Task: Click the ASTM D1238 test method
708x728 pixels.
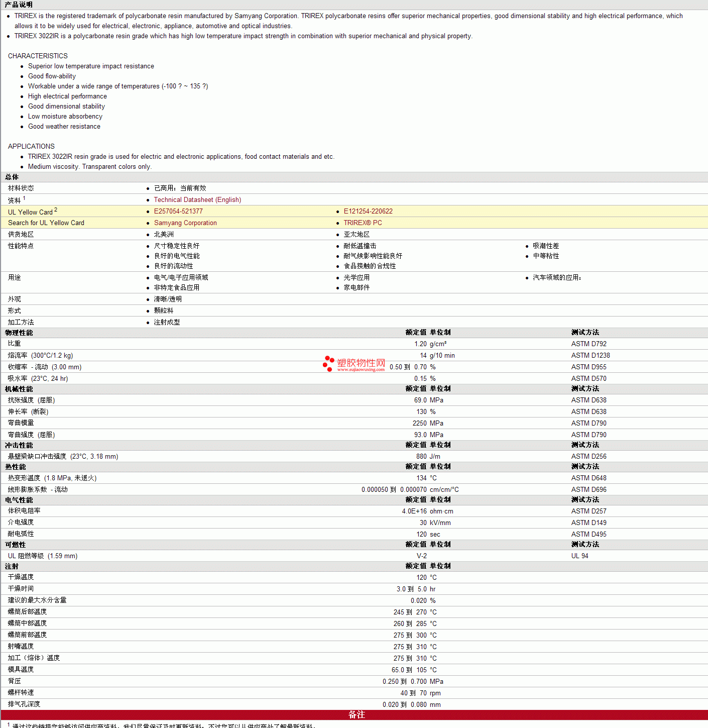Action: (x=591, y=356)
